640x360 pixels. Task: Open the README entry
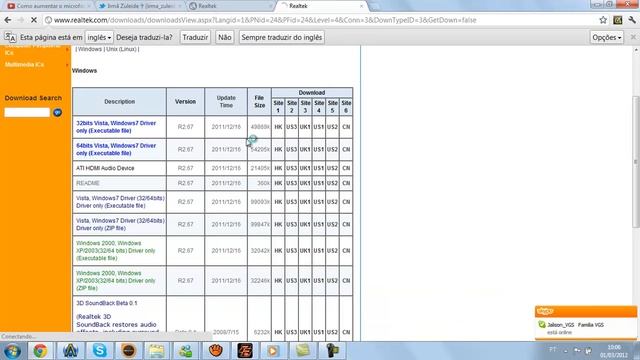pyautogui.click(x=88, y=183)
